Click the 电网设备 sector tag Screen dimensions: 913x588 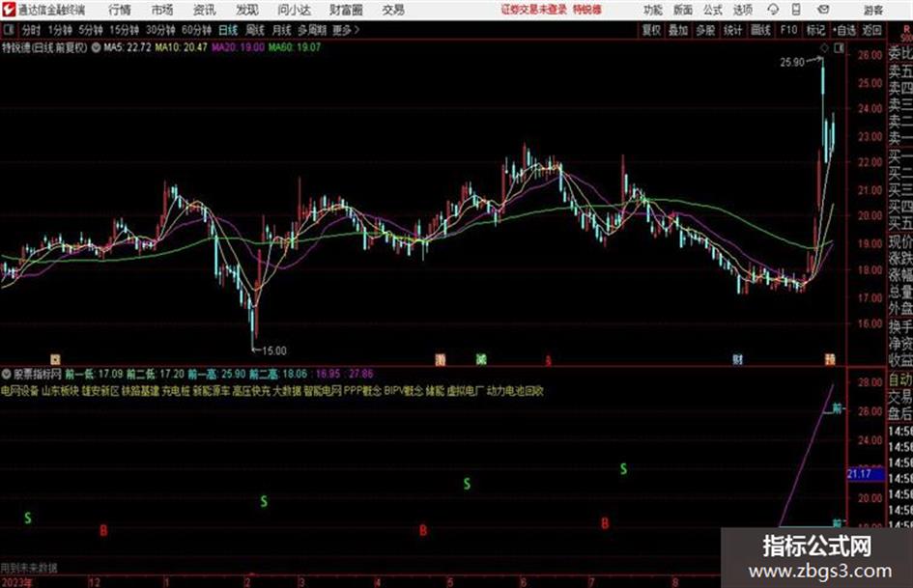point(19,391)
